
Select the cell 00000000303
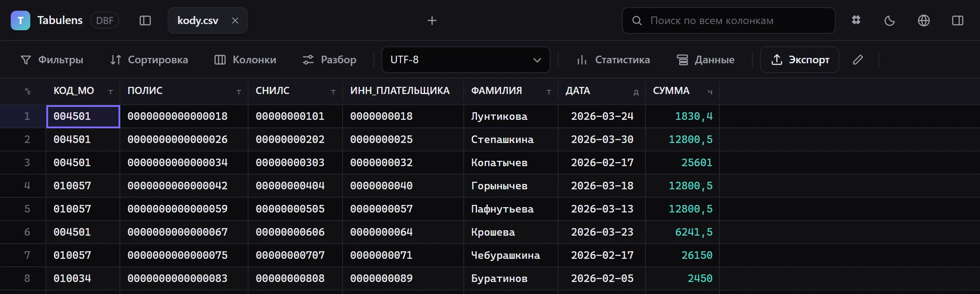coord(295,163)
